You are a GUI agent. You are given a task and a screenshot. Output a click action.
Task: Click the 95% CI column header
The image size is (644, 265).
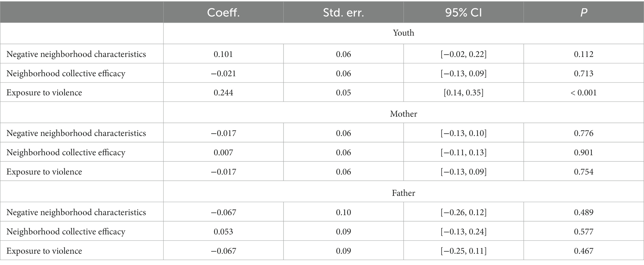[463, 12]
